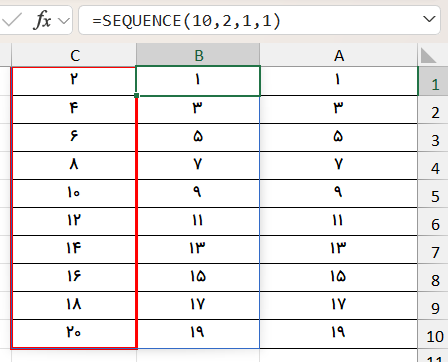Select row 10 header
Viewport: 448px width, 362px height.
tap(433, 334)
